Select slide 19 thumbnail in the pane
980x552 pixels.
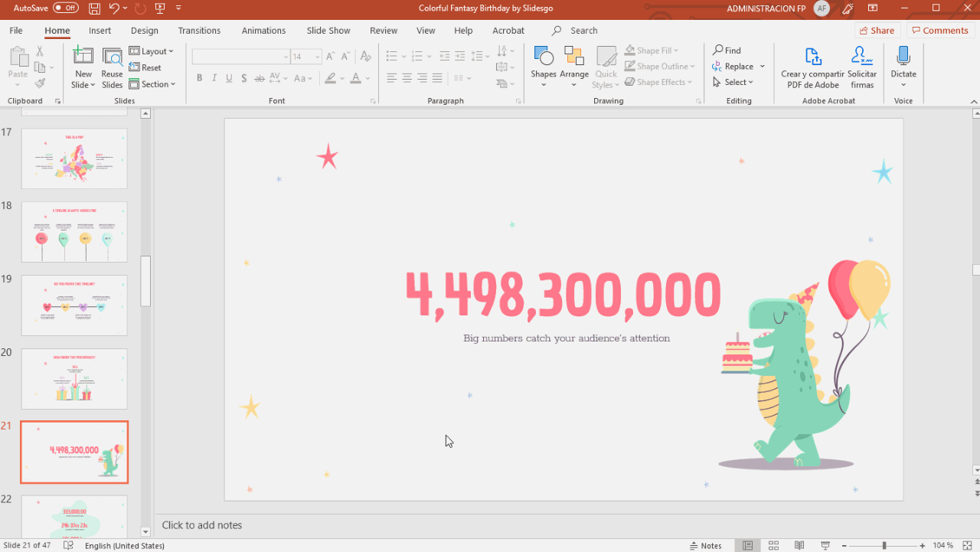click(73, 305)
